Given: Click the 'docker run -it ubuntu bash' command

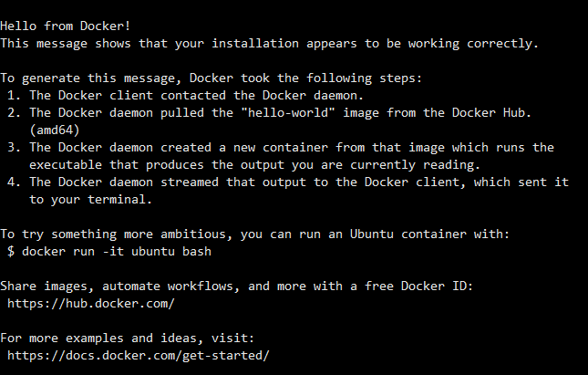Looking at the screenshot, I should click(117, 252).
